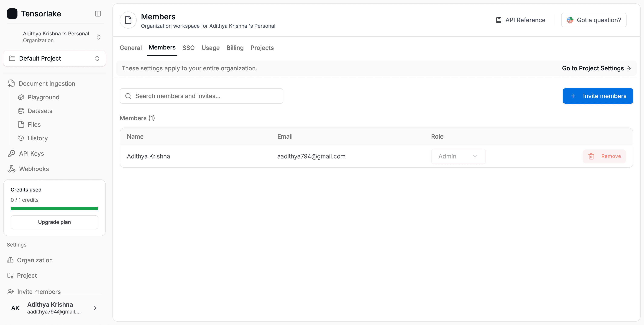This screenshot has width=644, height=325.
Task: Follow Go to Project Settings link
Action: [596, 68]
